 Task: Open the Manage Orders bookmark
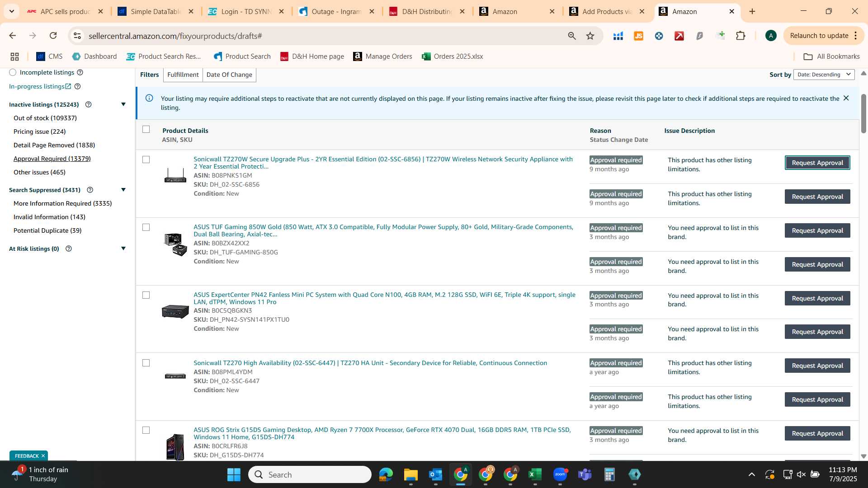tap(383, 56)
